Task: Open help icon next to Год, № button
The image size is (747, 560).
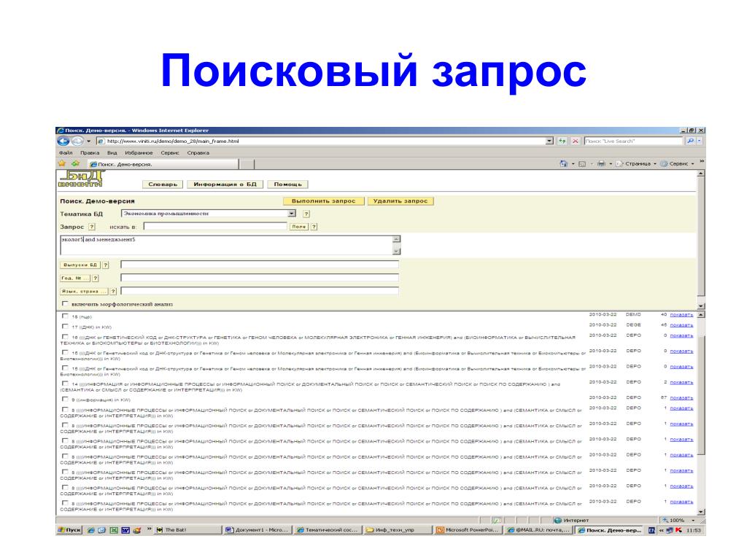Action: [96, 278]
